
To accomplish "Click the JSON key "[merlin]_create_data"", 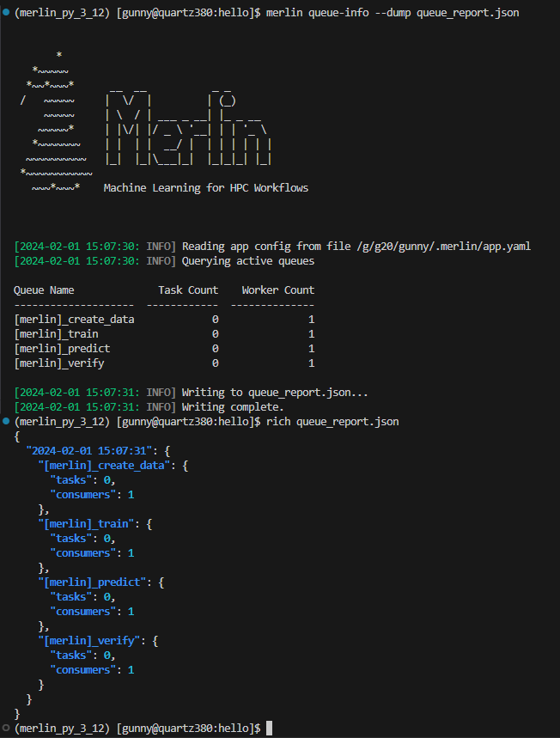I will coord(104,465).
